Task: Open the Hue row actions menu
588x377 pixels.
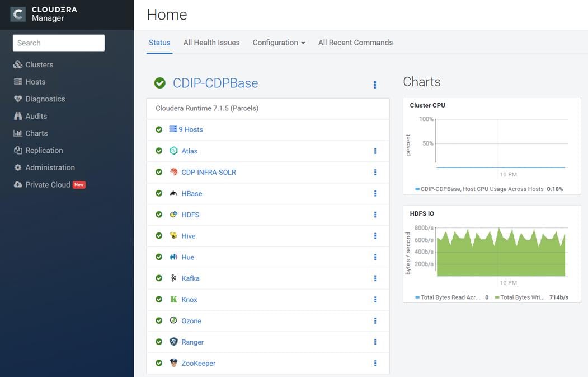Action: pos(375,257)
